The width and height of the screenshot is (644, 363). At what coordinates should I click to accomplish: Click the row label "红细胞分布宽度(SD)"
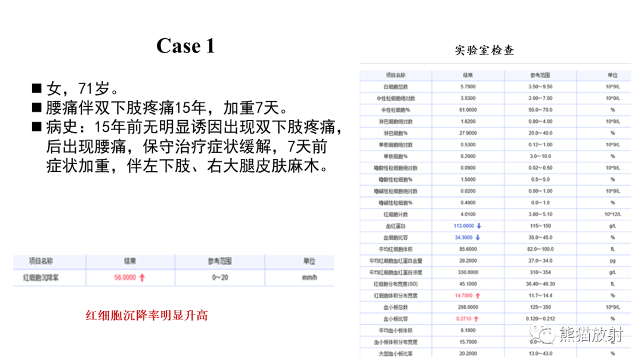click(395, 284)
